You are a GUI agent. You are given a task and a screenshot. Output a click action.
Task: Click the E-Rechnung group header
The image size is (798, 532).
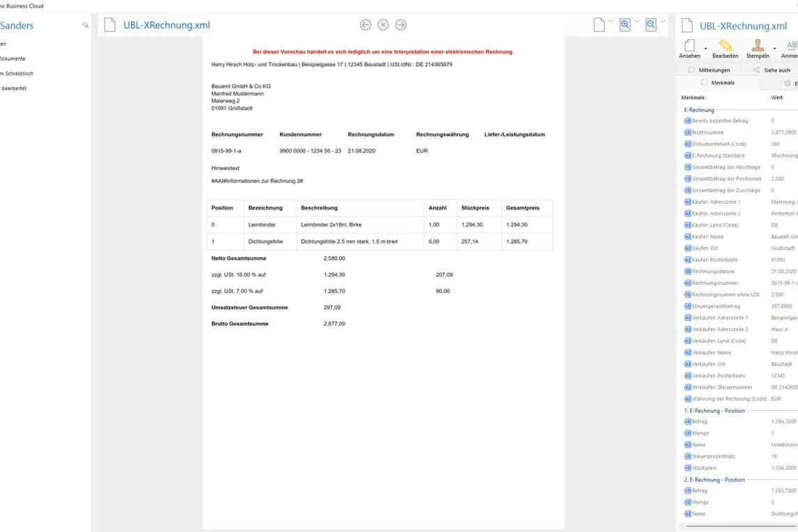coord(698,110)
